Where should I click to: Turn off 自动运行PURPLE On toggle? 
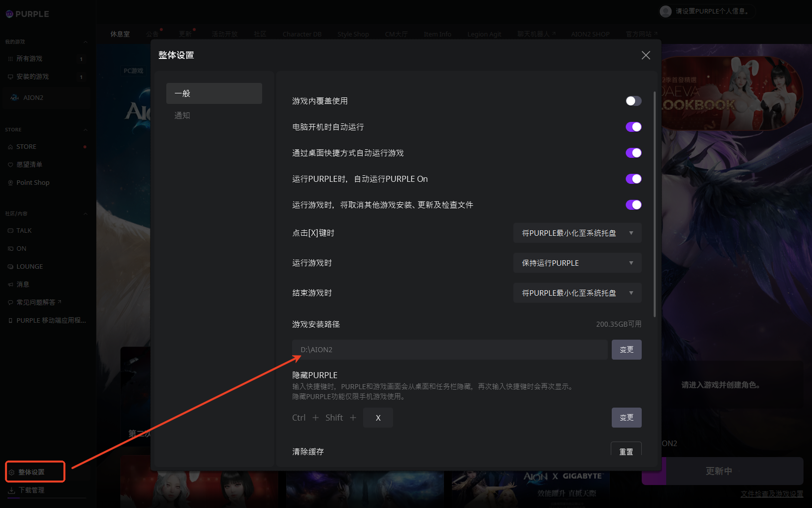633,179
